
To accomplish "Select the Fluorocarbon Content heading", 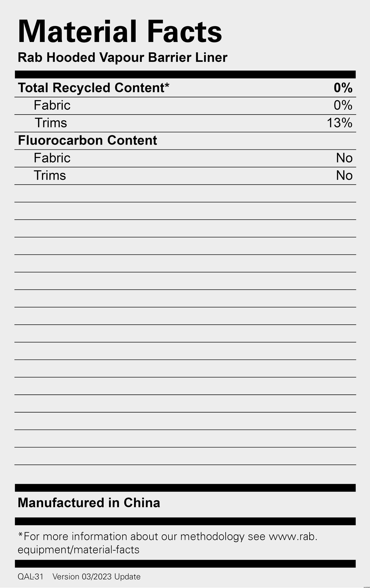I will [87, 140].
